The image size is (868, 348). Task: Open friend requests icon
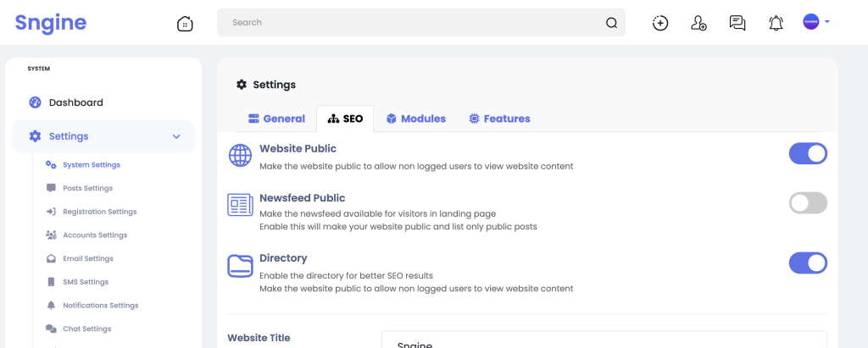click(x=698, y=23)
